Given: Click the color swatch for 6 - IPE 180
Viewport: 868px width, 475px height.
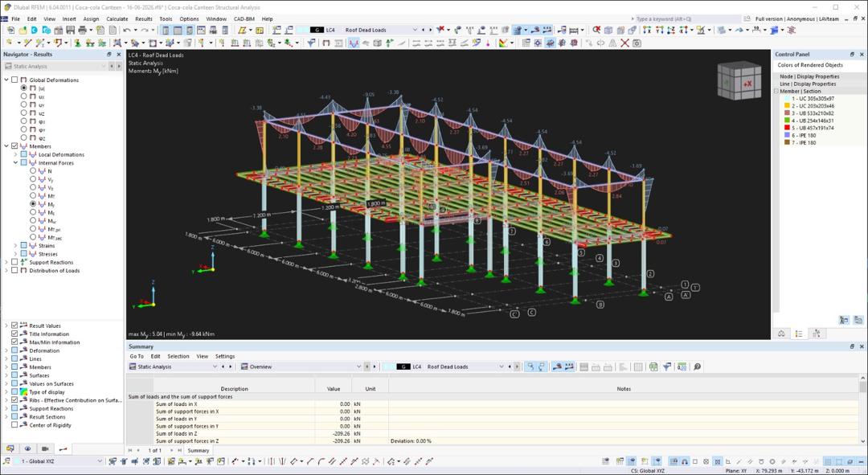Looking at the screenshot, I should (787, 135).
